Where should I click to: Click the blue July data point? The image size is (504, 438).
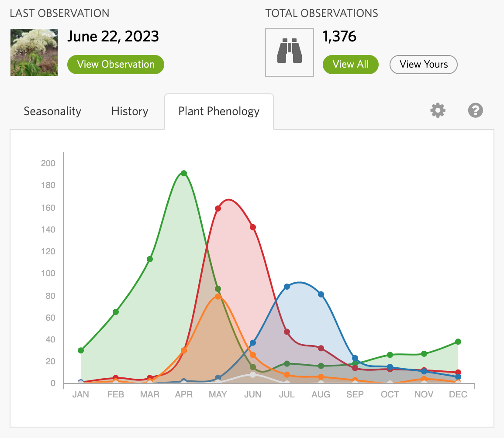(287, 287)
